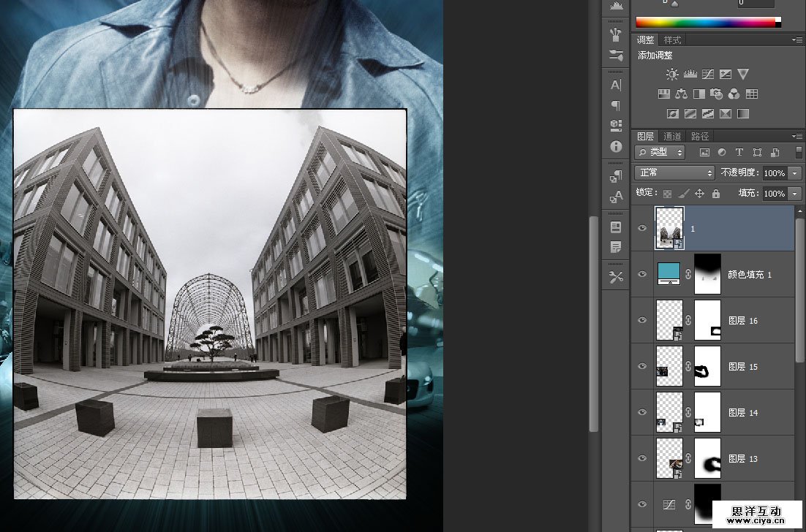Add a Color Balance adjustment
Viewport: 806px width, 532px height.
pos(682,94)
